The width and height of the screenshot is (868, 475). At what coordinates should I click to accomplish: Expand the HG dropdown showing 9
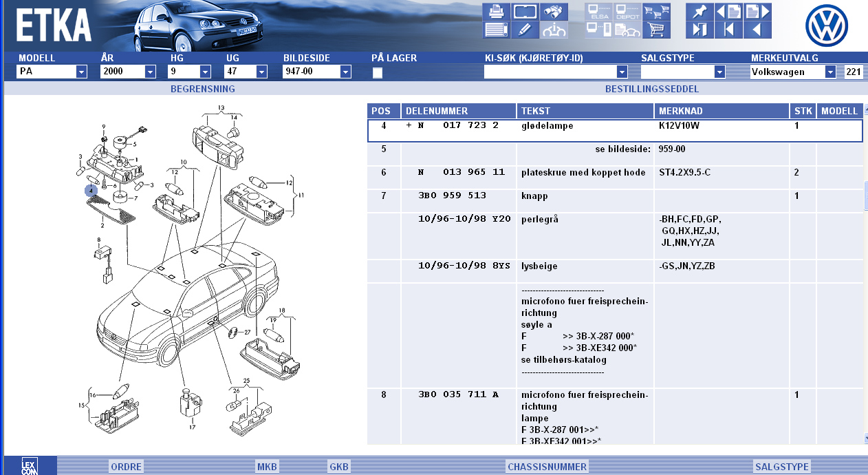[206, 72]
